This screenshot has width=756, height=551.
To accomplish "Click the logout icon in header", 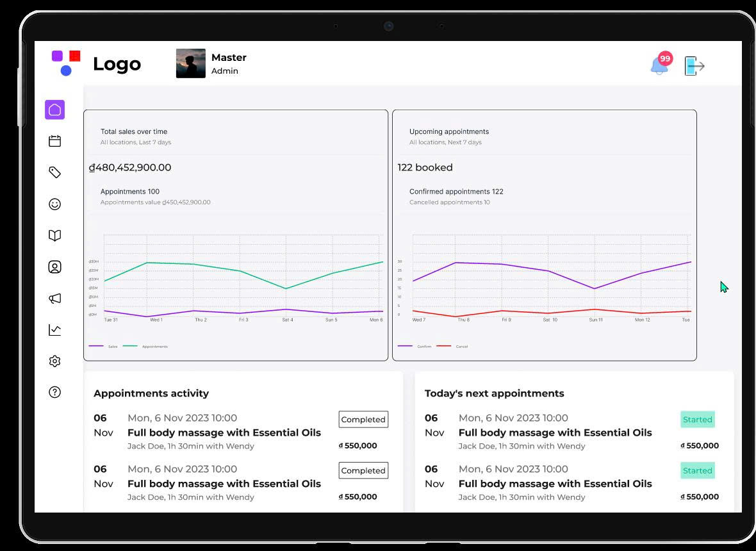I will (x=694, y=66).
